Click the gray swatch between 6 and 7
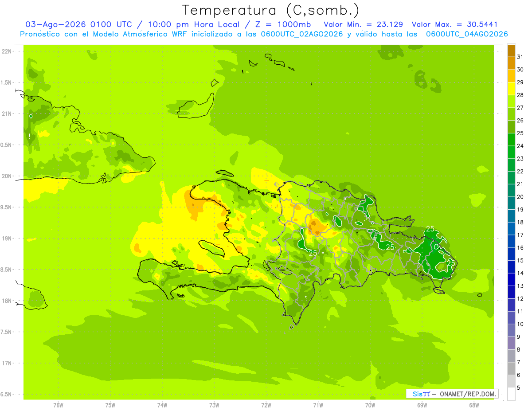532x411 pixels. point(511,368)
